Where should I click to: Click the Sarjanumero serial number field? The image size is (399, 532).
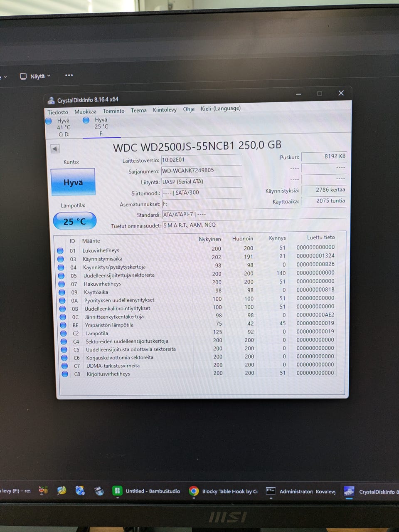pyautogui.click(x=202, y=171)
